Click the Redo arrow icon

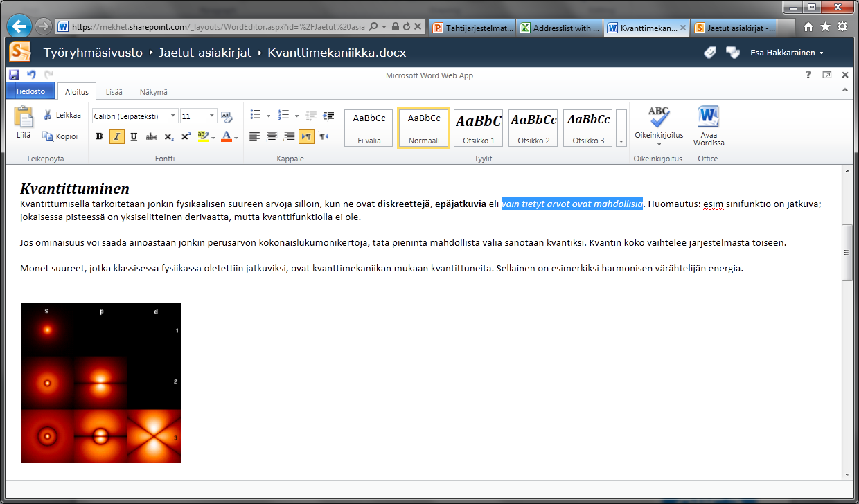[48, 75]
